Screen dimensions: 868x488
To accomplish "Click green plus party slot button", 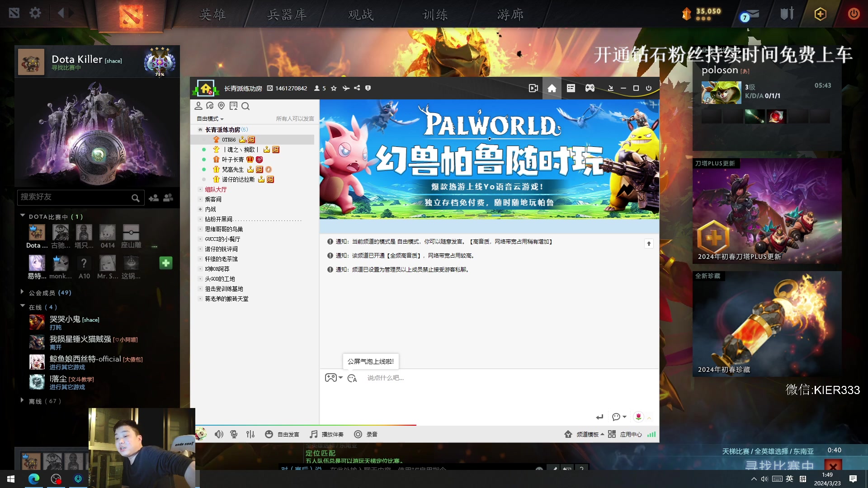I will tap(166, 263).
